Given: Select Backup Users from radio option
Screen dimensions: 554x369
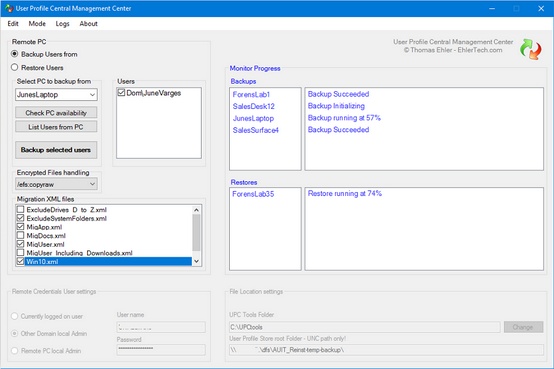Looking at the screenshot, I should [14, 54].
